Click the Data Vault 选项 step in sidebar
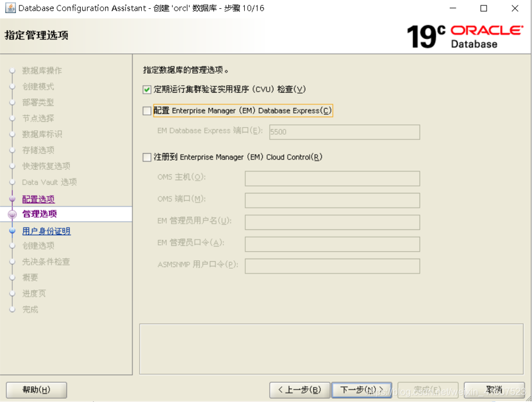 point(50,182)
